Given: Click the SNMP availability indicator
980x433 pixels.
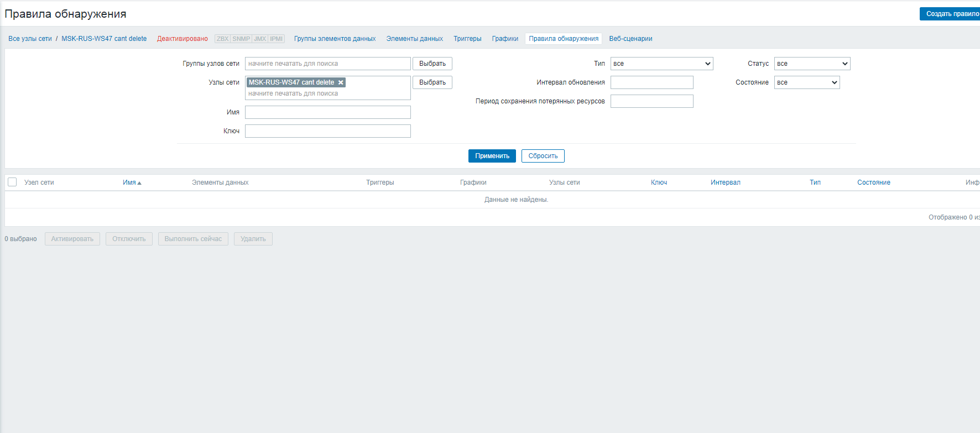Looking at the screenshot, I should 241,39.
